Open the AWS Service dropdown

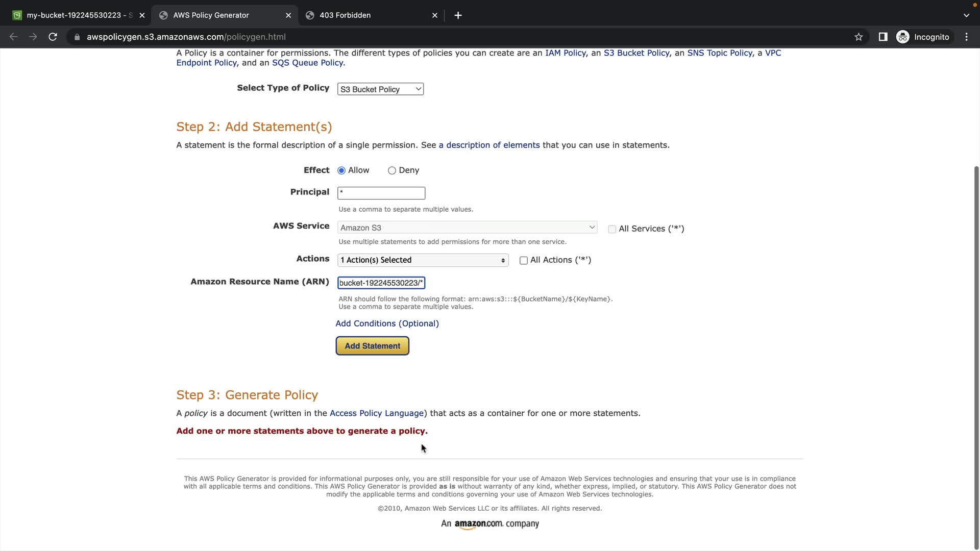(x=467, y=228)
